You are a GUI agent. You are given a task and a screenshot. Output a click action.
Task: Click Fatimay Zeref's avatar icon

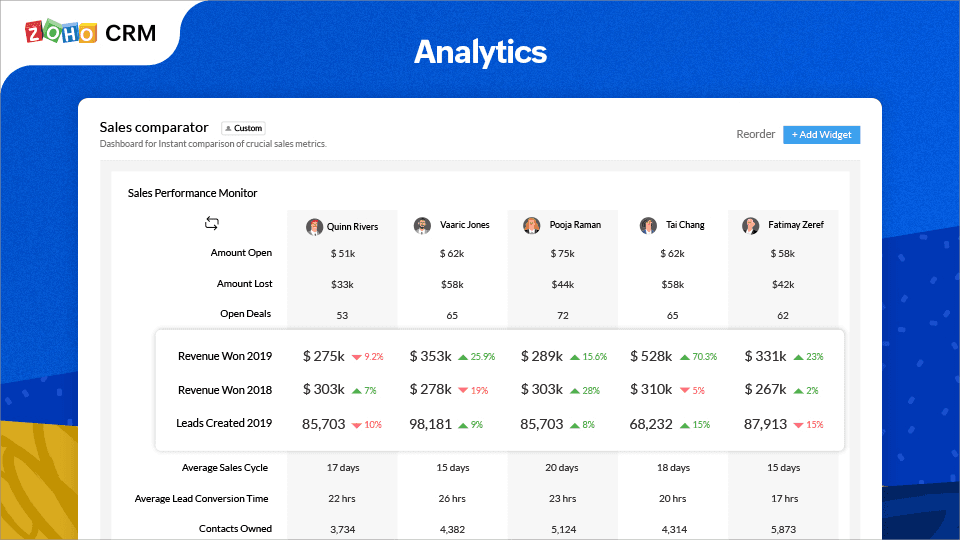tap(750, 225)
